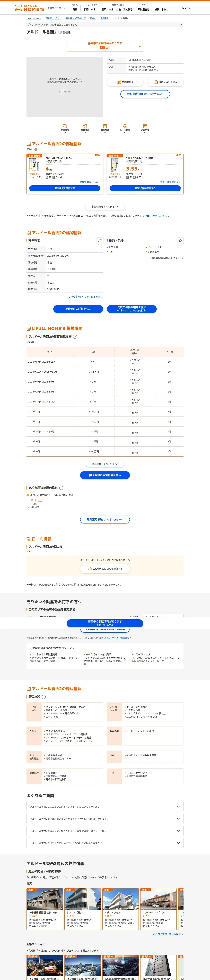Open breadcrumb link 香西東町
Image resolution: width=210 pixels, height=980 pixels.
[105, 18]
